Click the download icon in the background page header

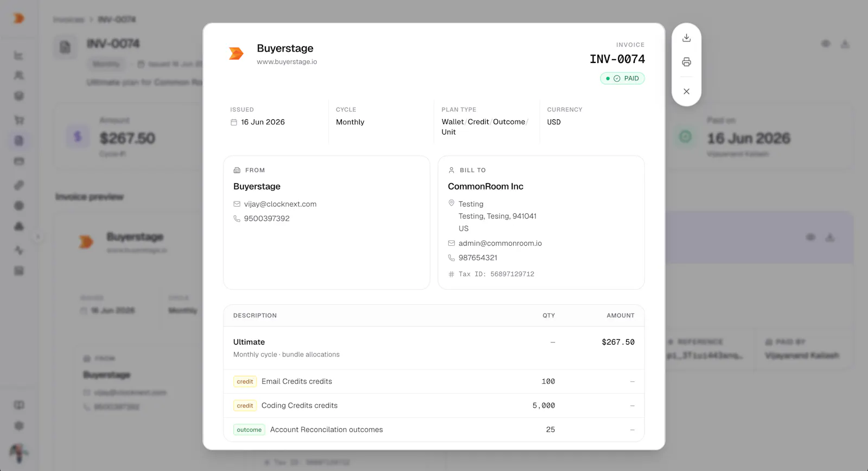845,43
